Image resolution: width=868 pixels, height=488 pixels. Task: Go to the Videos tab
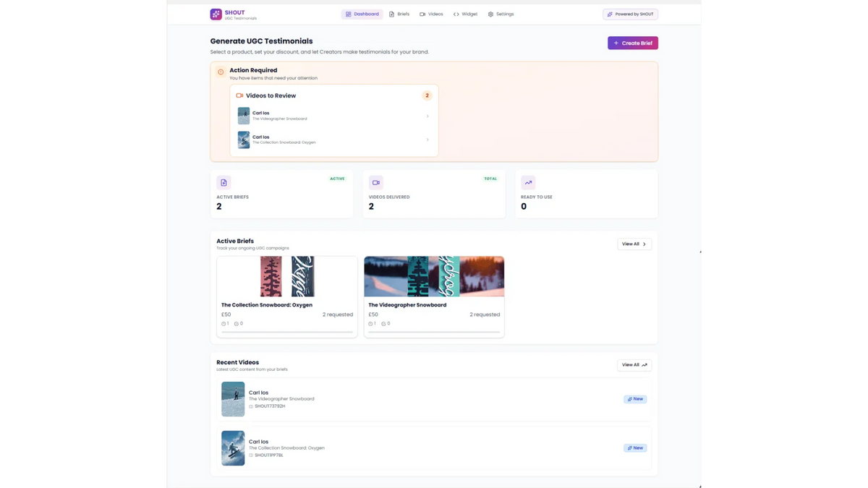pyautogui.click(x=431, y=14)
